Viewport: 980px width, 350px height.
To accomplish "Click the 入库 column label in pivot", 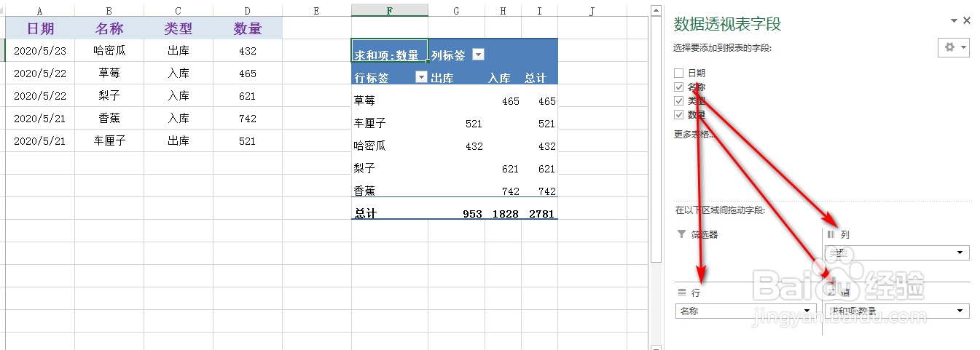I will coord(499,79).
